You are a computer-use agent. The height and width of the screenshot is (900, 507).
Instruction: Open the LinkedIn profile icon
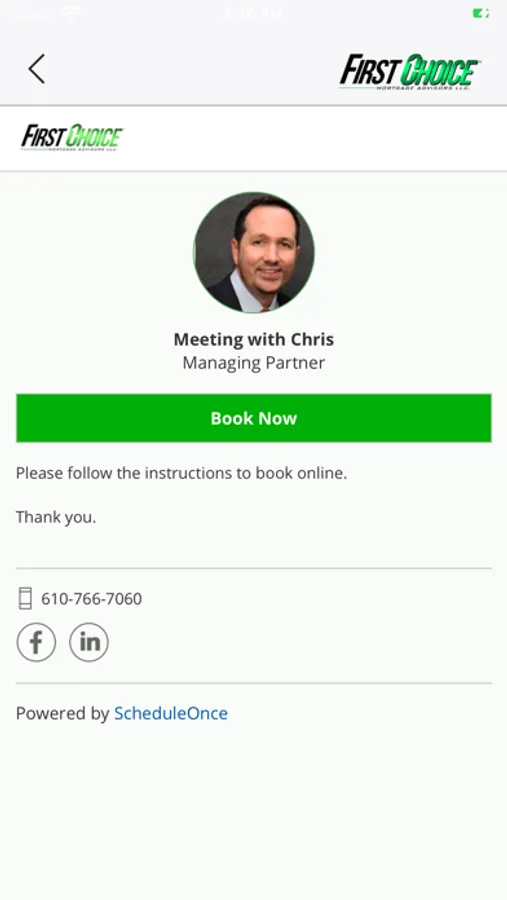pyautogui.click(x=89, y=642)
